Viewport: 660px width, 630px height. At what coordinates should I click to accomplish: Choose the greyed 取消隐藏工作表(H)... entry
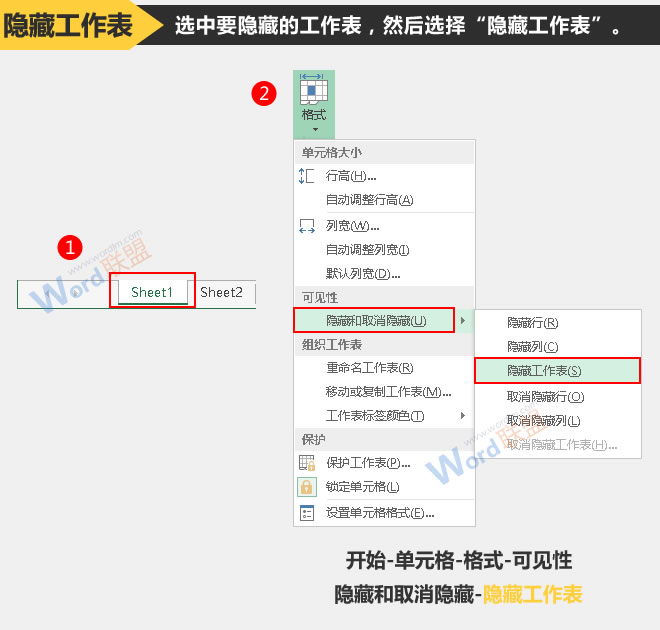pyautogui.click(x=558, y=444)
